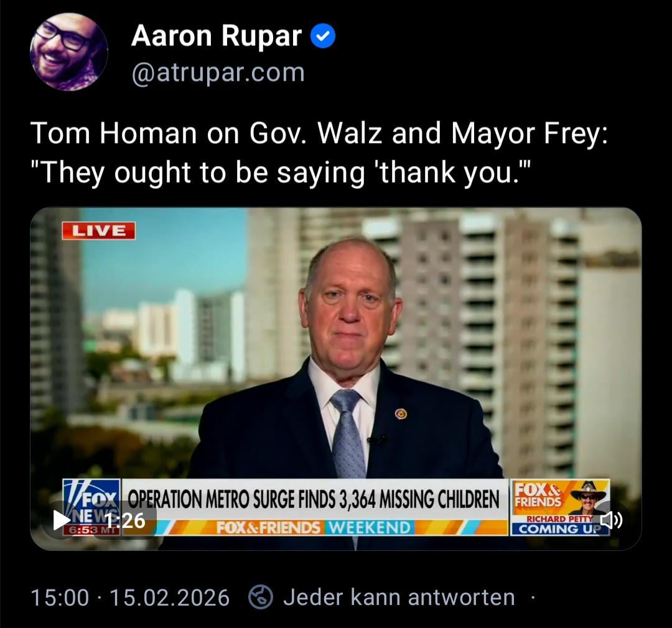Click the Fox & Friends Weekend strip

[314, 527]
